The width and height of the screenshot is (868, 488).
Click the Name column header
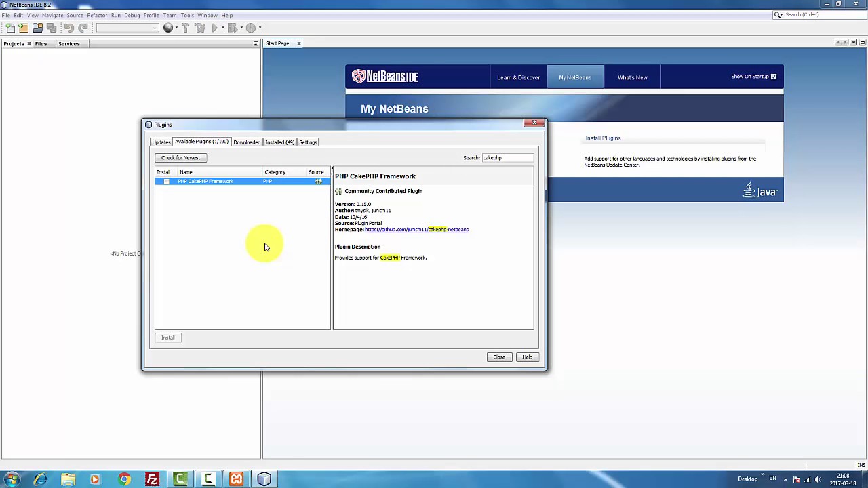(x=220, y=172)
